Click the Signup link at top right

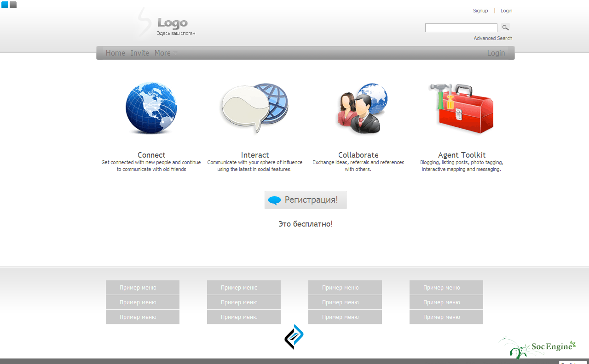click(480, 11)
